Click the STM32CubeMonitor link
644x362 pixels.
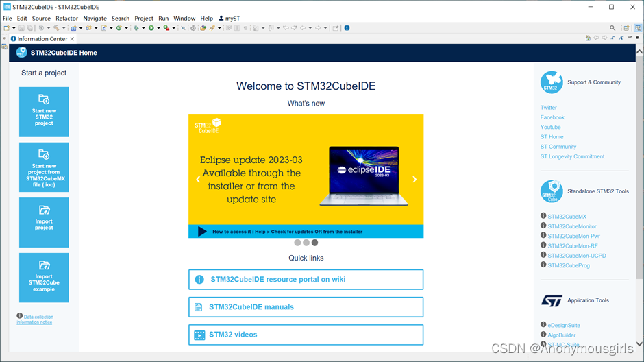[x=571, y=226]
